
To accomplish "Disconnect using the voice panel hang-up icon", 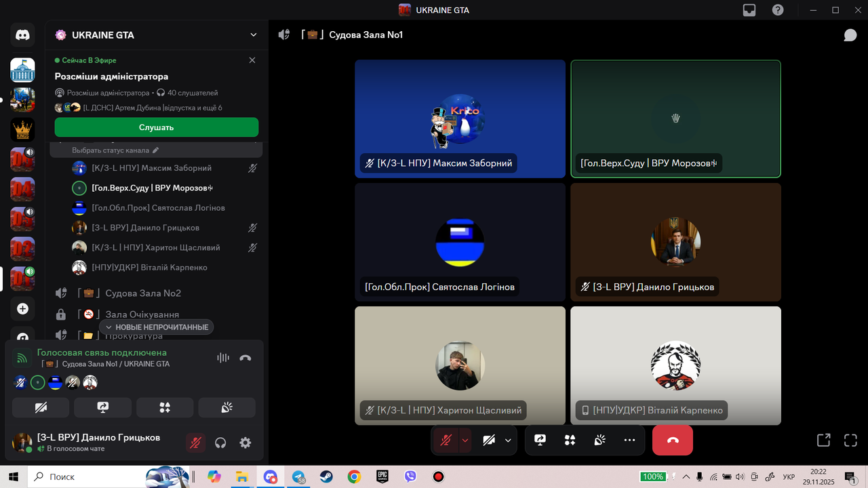I will pos(245,358).
